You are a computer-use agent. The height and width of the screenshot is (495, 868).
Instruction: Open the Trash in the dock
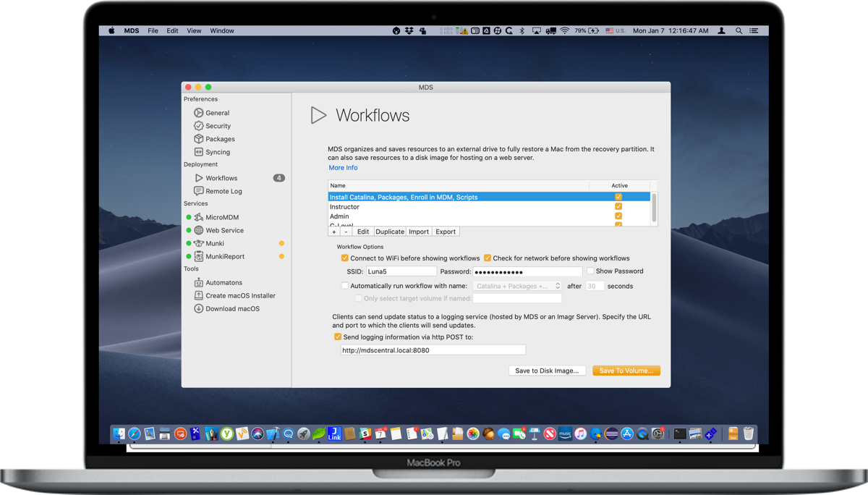click(x=749, y=433)
